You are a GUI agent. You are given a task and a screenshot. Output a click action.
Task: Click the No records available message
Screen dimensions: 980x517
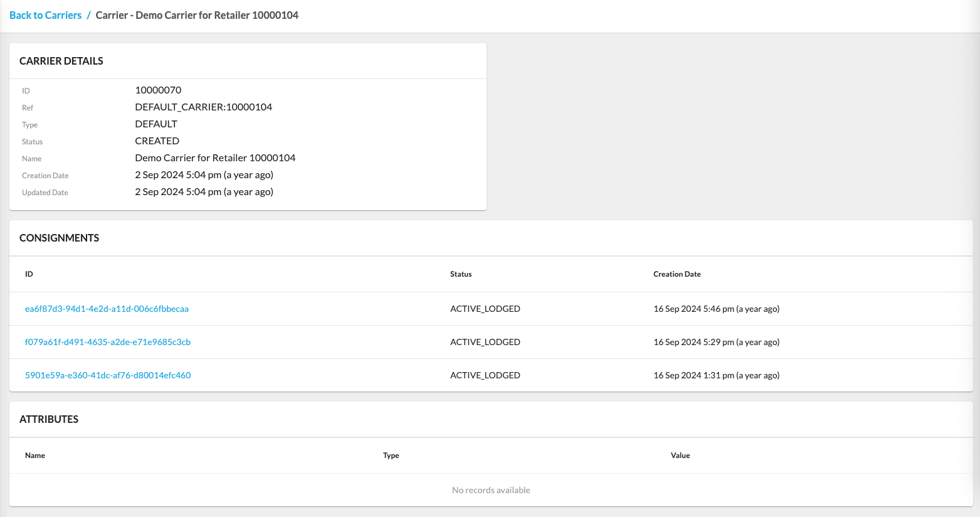point(491,490)
